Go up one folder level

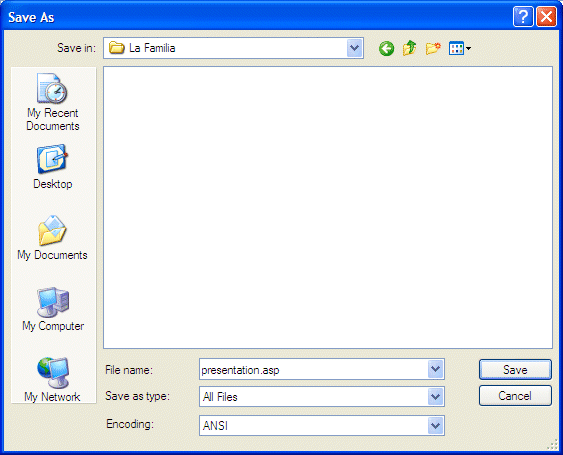pos(410,48)
